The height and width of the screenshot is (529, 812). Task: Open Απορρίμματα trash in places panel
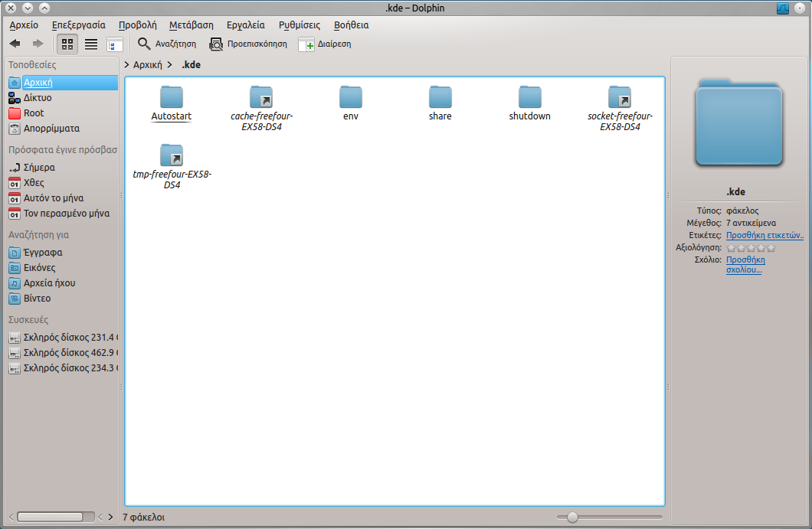(x=51, y=129)
